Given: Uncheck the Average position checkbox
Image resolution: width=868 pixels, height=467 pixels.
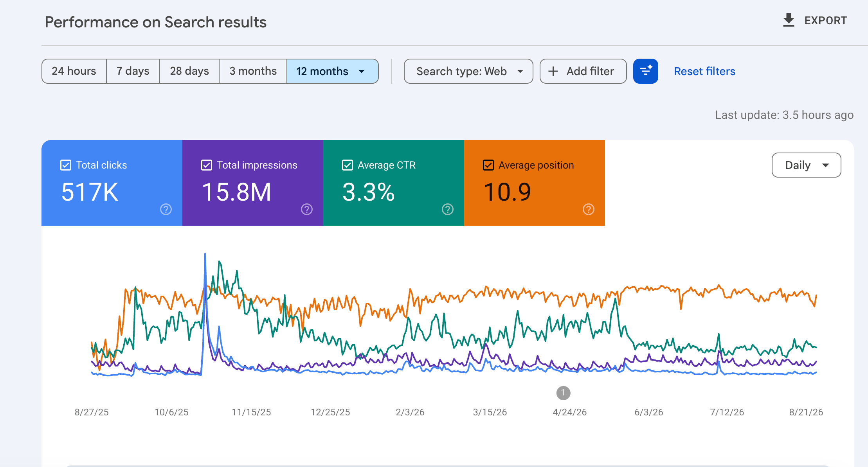Looking at the screenshot, I should point(488,165).
